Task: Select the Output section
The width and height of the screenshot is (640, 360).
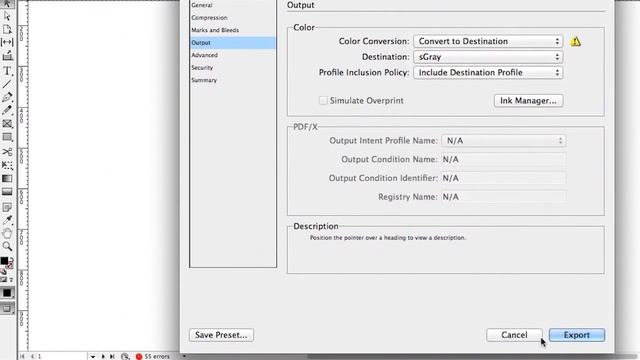Action: [233, 42]
